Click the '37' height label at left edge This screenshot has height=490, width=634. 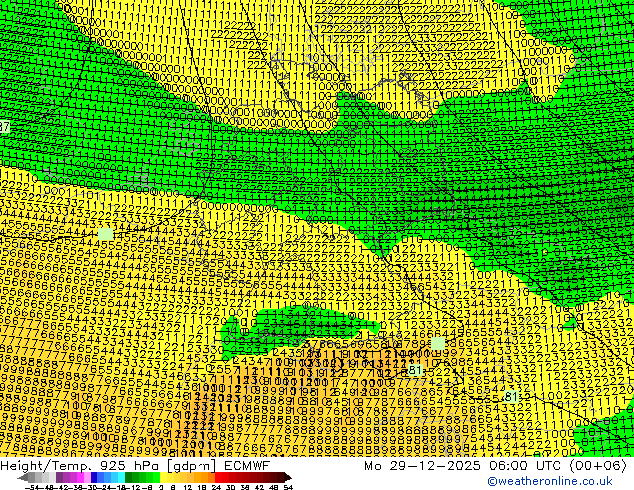point(4,127)
